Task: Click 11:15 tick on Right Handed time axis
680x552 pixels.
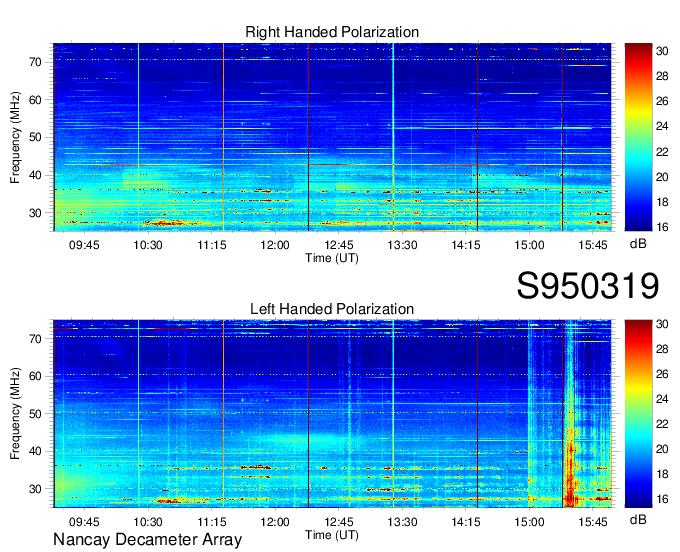Action: [x=212, y=245]
